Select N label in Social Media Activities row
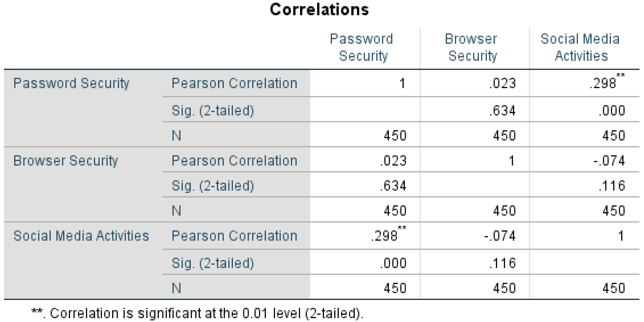 tap(177, 288)
